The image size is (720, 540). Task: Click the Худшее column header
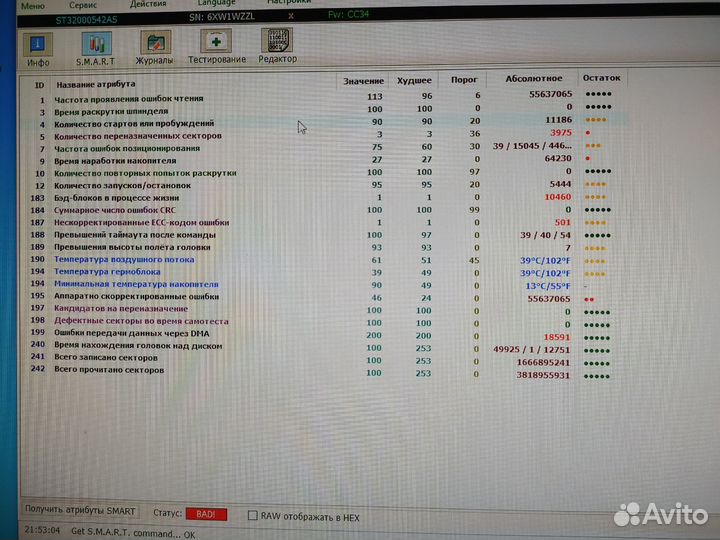[414, 80]
